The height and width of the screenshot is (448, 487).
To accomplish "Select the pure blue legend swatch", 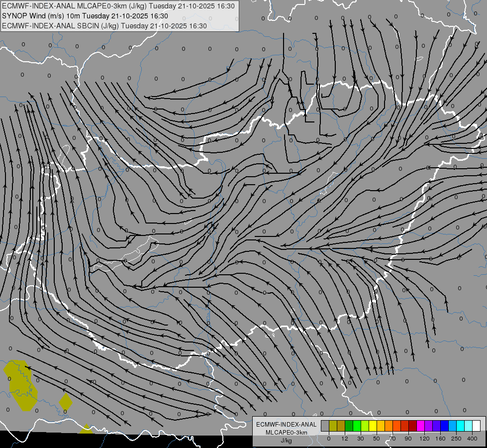I will point(445,426).
